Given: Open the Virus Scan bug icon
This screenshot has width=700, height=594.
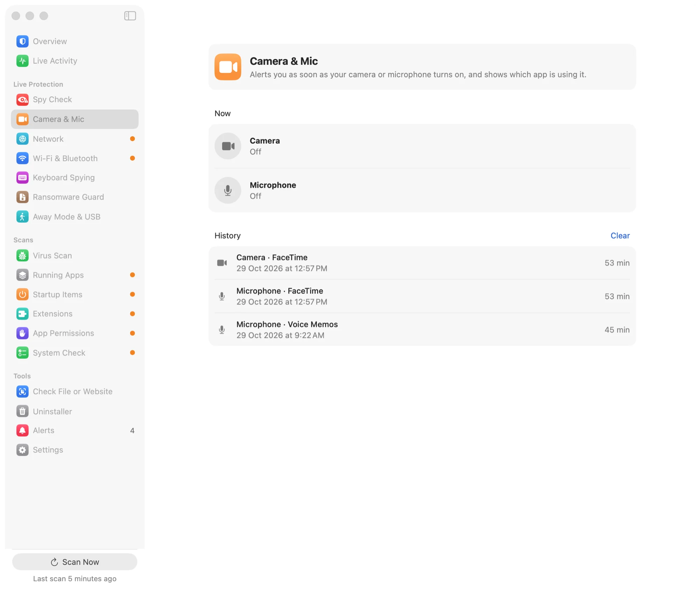Looking at the screenshot, I should coord(22,256).
